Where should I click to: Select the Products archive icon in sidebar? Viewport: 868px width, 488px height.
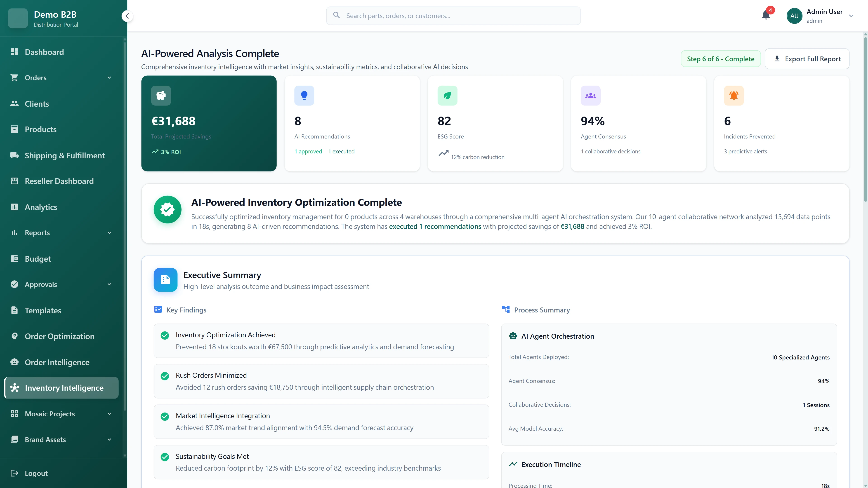click(x=15, y=129)
